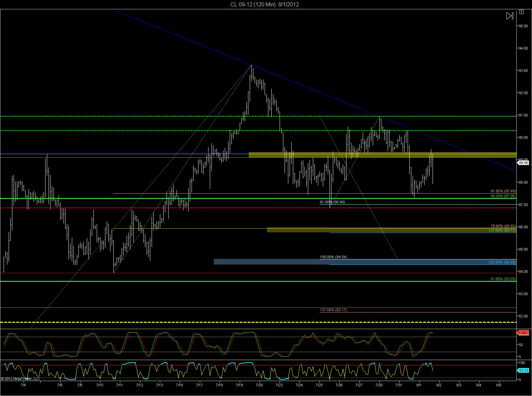
Task: Click the 7/13 date axis label
Action: tap(160, 385)
